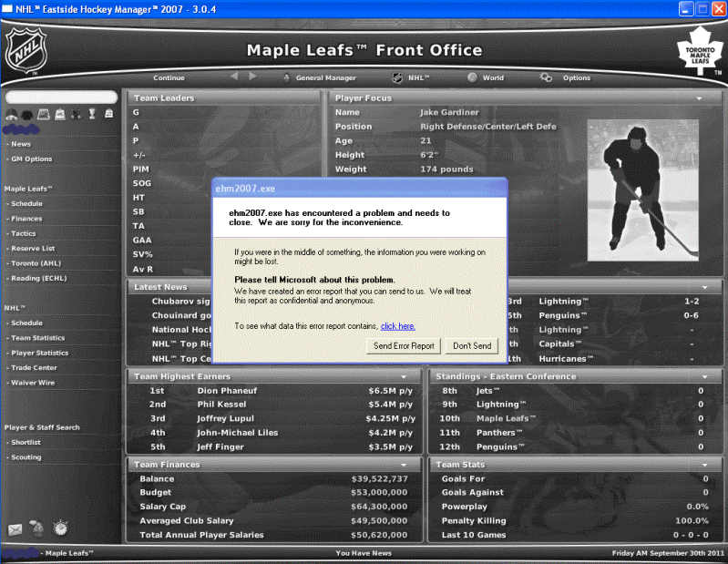This screenshot has width=728, height=564.
Task: Select John-Michael Liles in highest earners
Action: [237, 433]
